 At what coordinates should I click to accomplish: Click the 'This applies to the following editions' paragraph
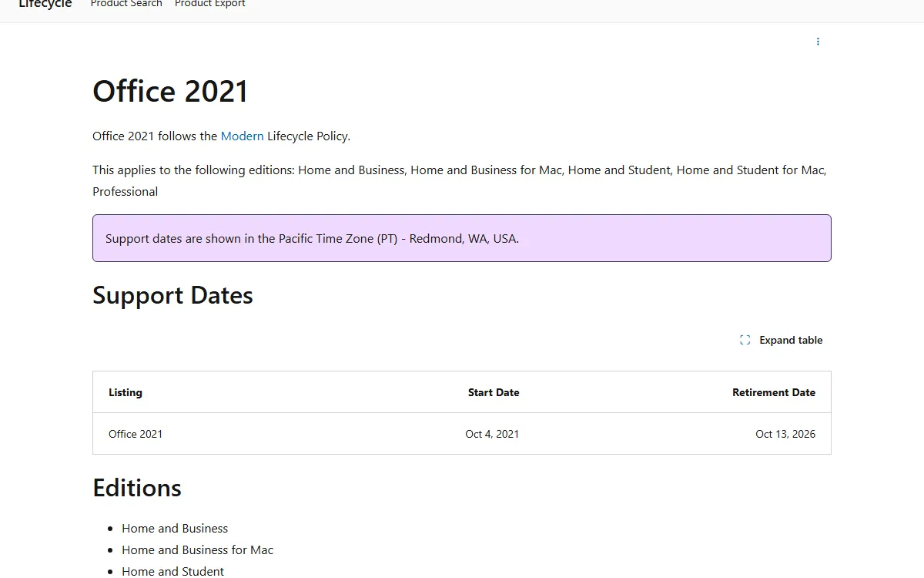[460, 180]
